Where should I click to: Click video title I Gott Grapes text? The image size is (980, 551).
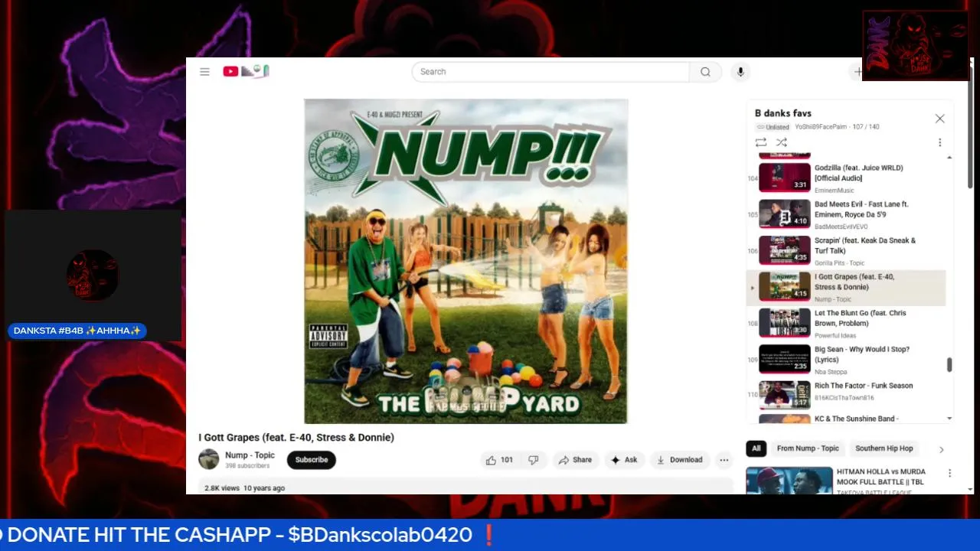pos(296,438)
